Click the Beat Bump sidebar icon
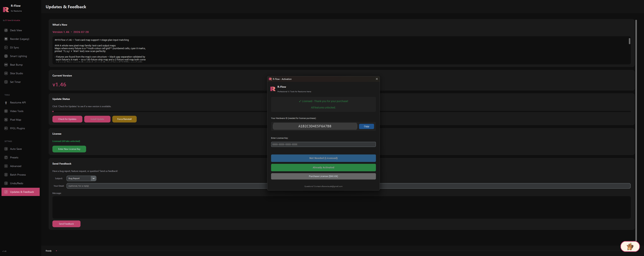The width and height of the screenshot is (644, 256). click(6, 65)
